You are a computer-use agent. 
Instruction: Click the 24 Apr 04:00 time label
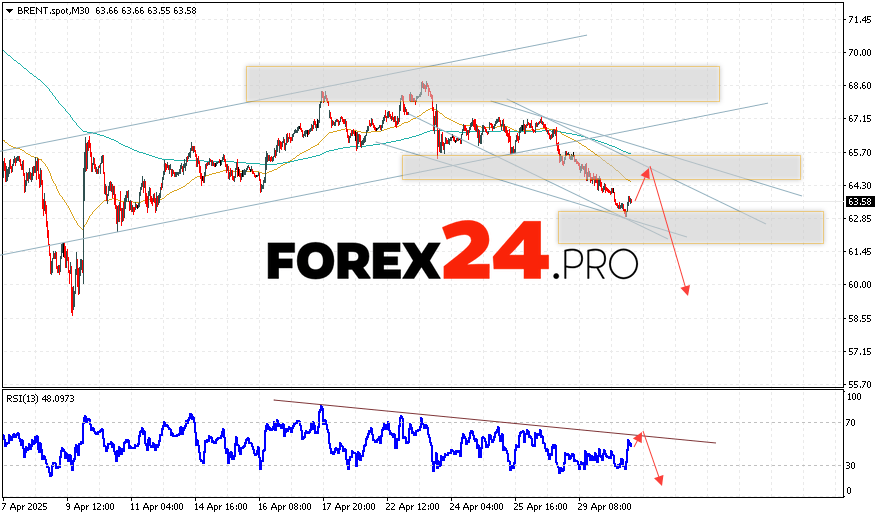(x=476, y=506)
